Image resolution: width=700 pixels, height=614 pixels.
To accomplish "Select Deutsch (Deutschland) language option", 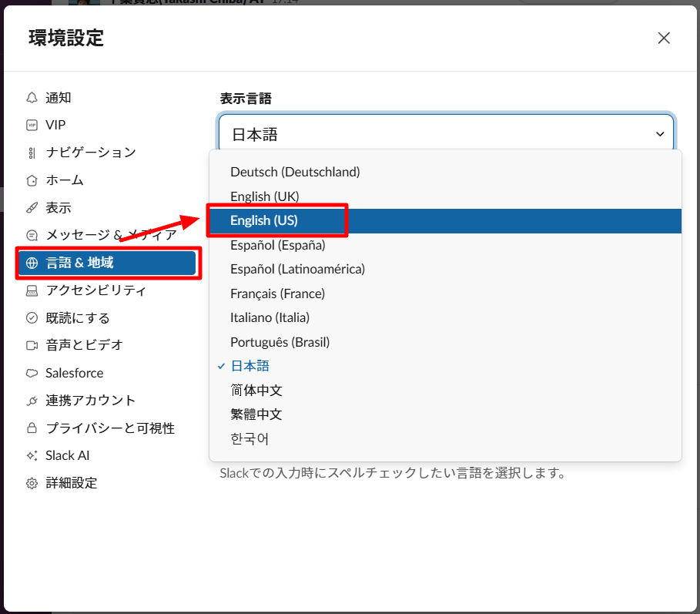I will point(295,172).
